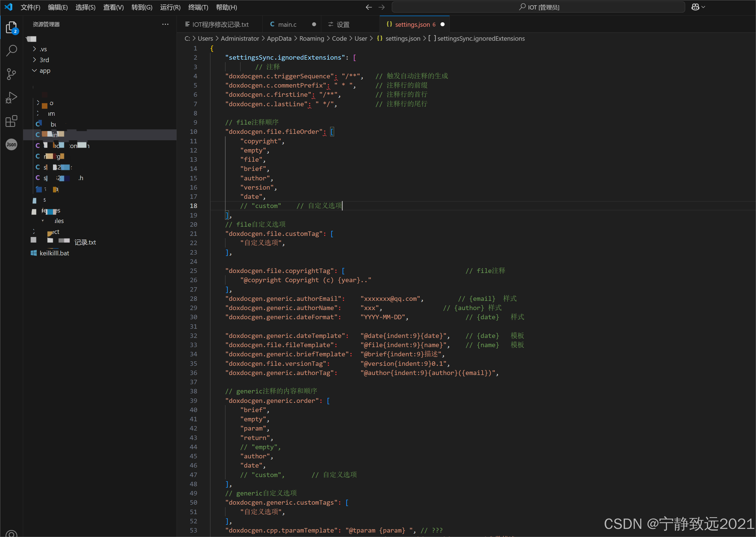Click settings.json in the breadcrumb

click(402, 38)
